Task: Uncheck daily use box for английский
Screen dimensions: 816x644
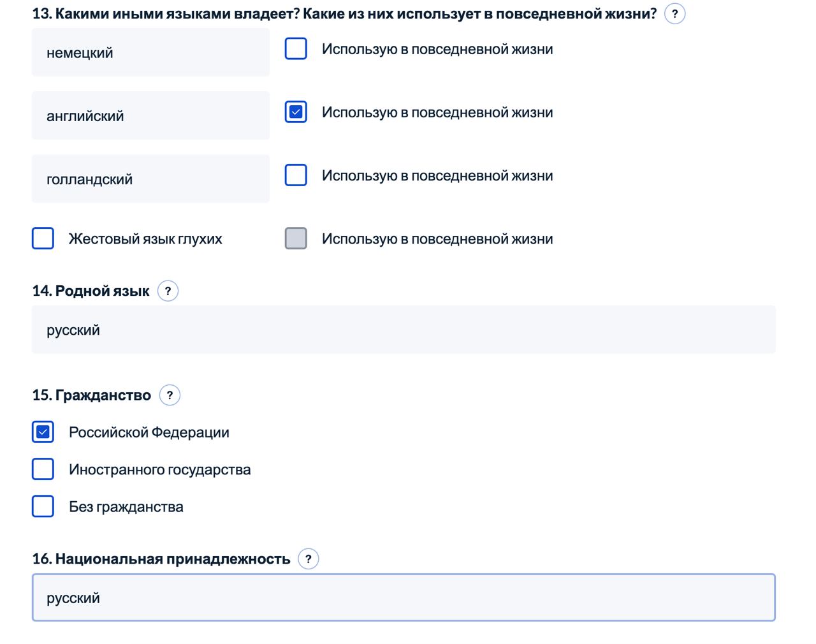Action: click(x=296, y=112)
